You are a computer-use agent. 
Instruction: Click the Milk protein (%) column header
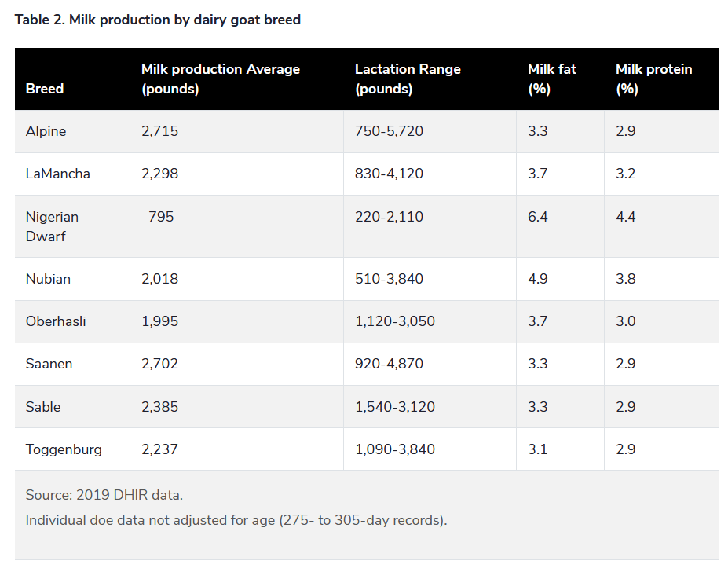tap(653, 79)
